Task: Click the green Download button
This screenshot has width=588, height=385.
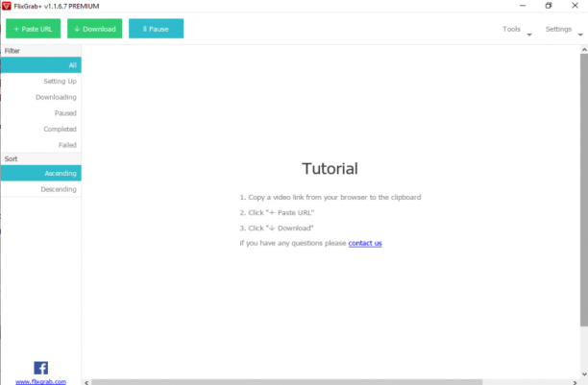Action: (94, 29)
